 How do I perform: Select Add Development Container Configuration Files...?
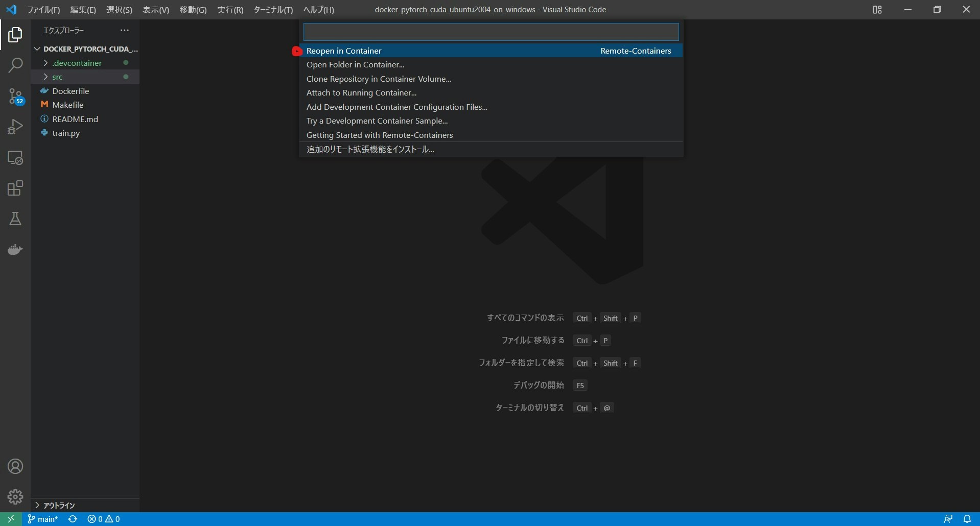(491, 107)
